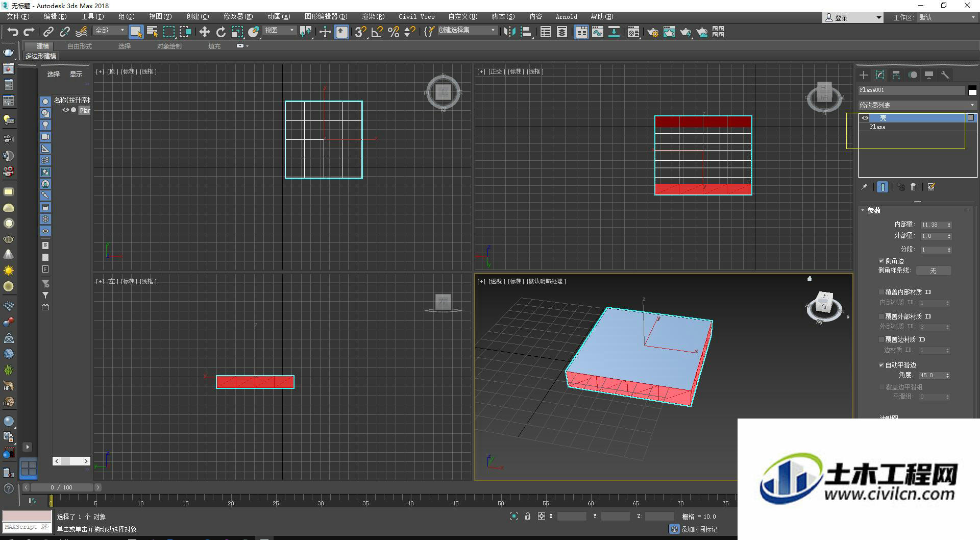Uncheck the 自动平滑边 checkbox

881,365
